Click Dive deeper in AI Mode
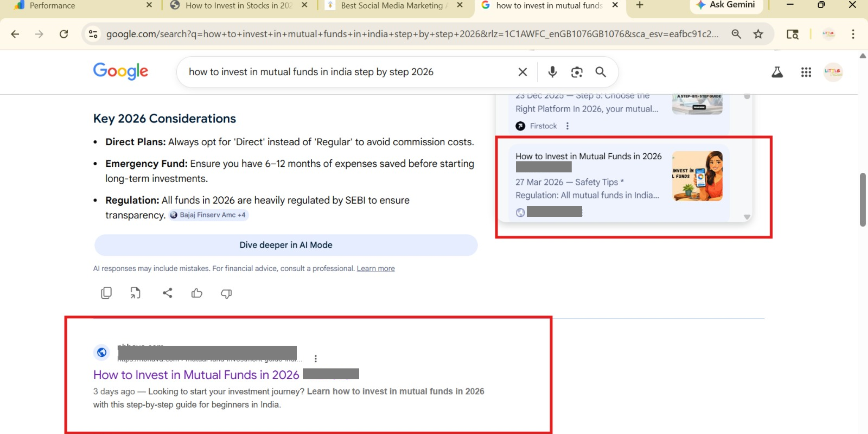This screenshot has height=434, width=868. point(286,245)
